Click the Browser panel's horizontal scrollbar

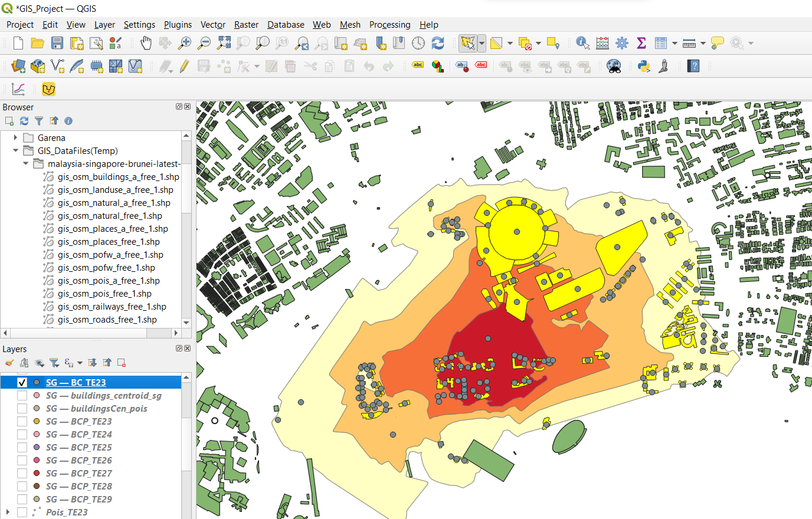coord(89,333)
